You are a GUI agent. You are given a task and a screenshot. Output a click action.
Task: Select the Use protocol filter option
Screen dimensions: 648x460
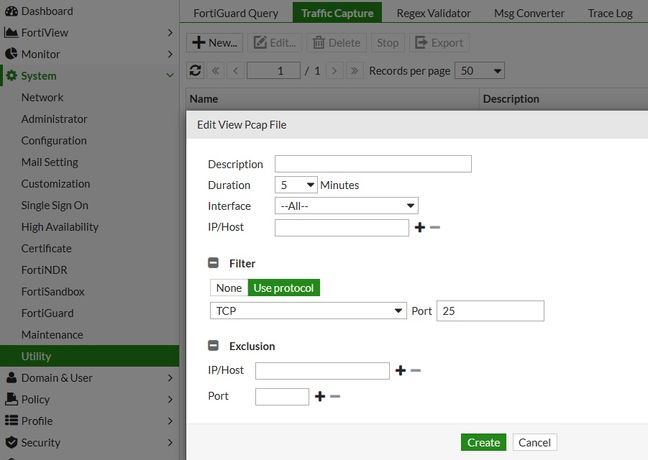point(284,288)
